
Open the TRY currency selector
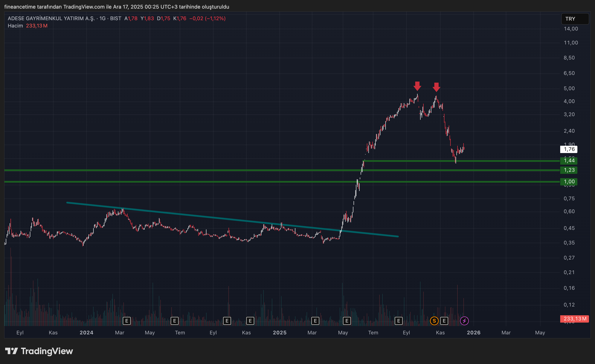pos(575,19)
